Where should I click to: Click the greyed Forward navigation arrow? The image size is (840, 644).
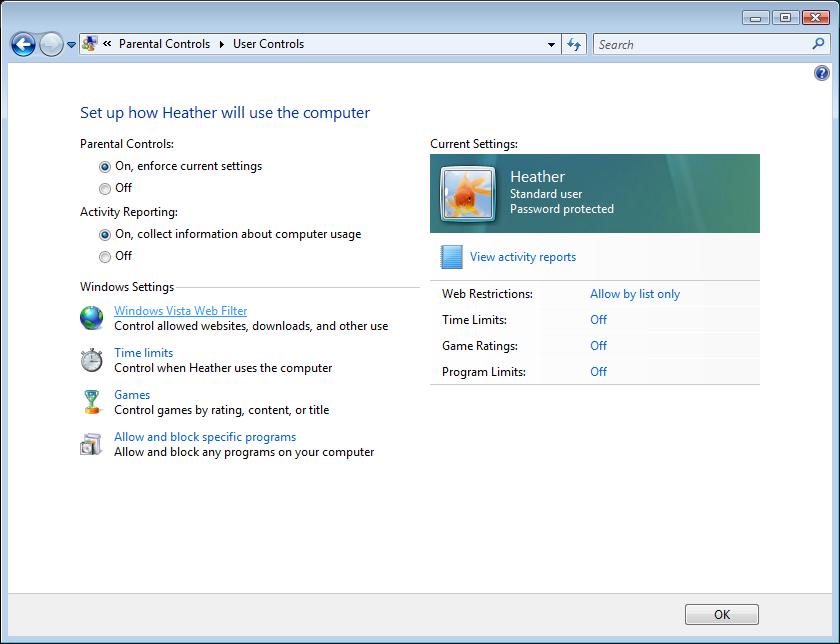pos(51,44)
